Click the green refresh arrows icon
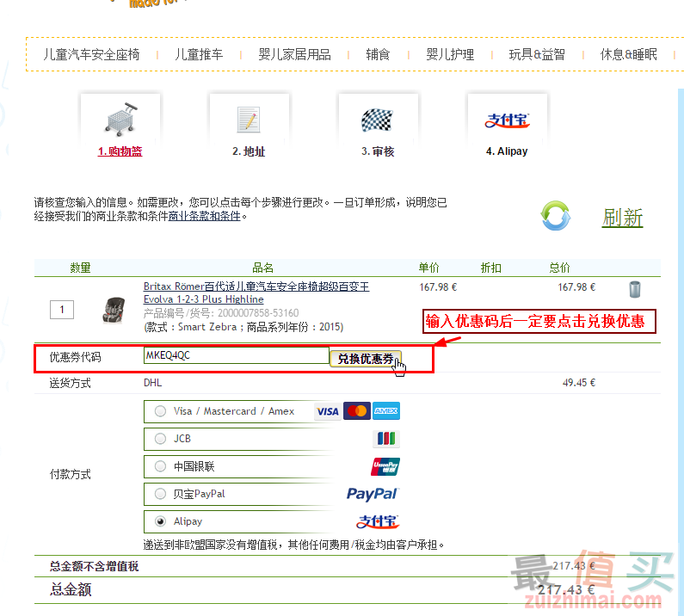The image size is (684, 616). pos(555,215)
